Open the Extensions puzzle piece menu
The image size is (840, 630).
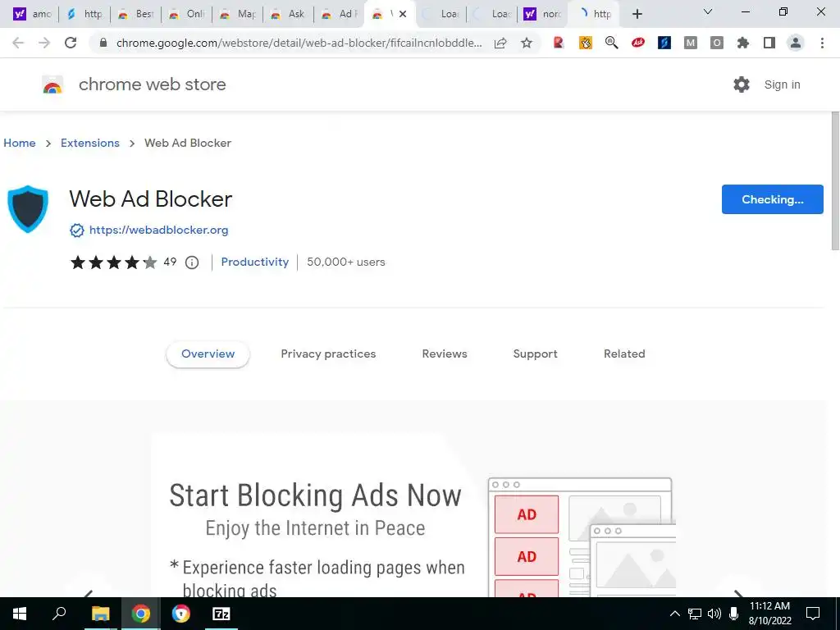point(743,43)
